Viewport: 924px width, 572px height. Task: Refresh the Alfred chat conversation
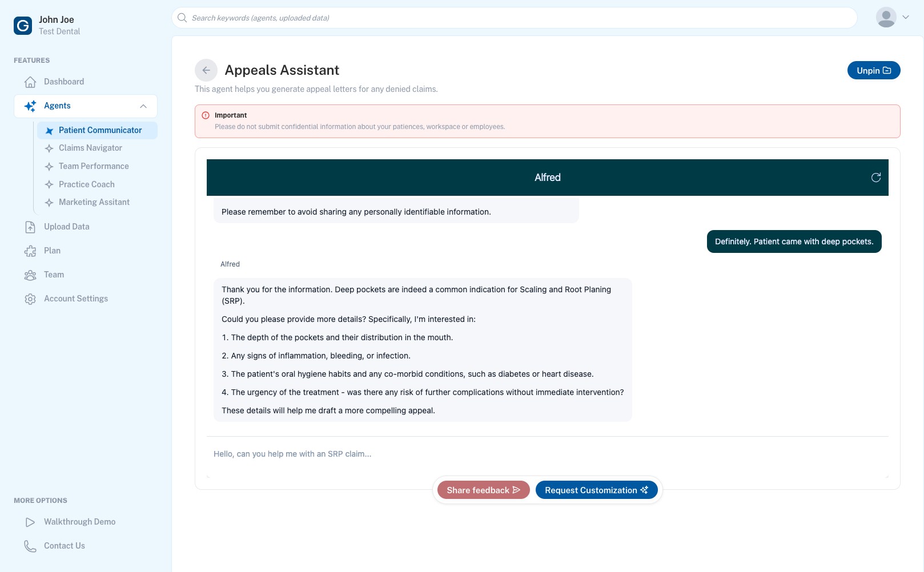point(876,178)
